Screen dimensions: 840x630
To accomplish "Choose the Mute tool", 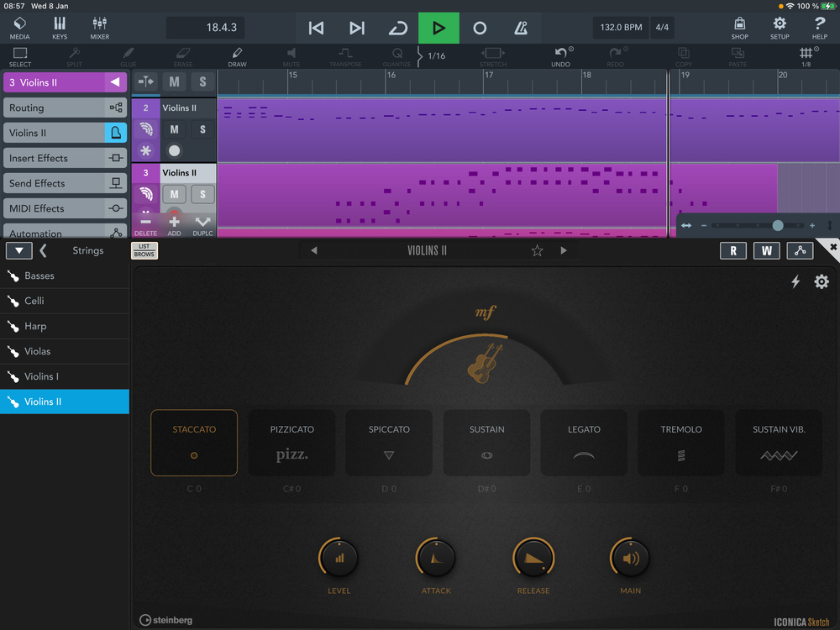I will (x=291, y=57).
